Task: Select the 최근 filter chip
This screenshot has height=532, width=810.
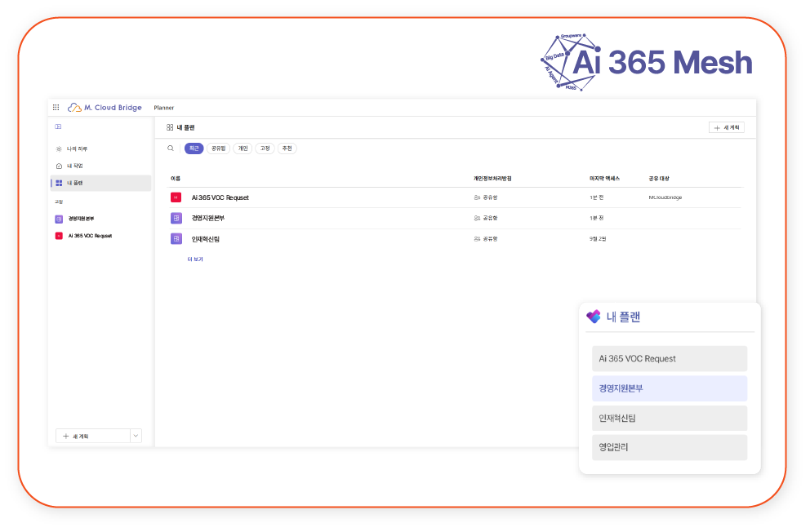Action: [194, 149]
